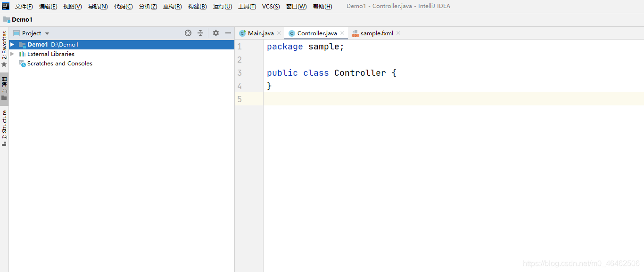This screenshot has height=272, width=644.
Task: Expand the Demo1 project tree node
Action: pos(12,45)
